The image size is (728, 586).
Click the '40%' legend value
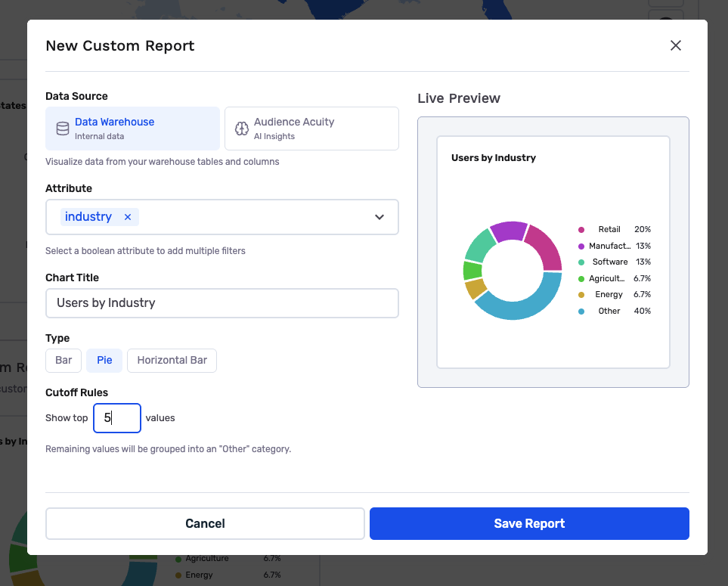click(643, 311)
